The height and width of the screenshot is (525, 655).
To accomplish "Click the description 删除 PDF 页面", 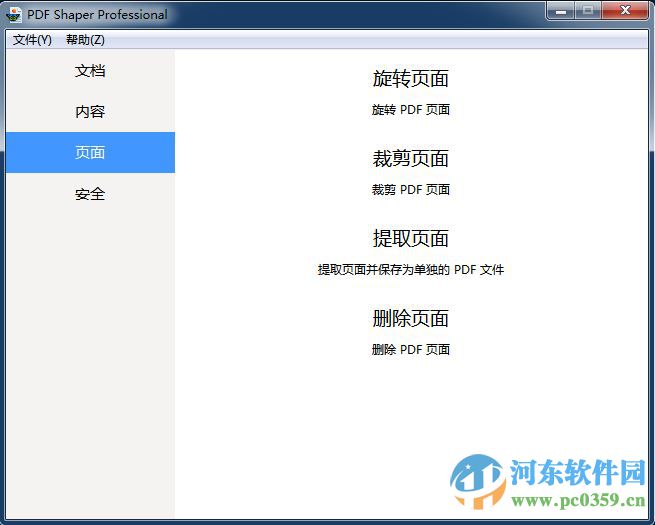I will pyautogui.click(x=411, y=350).
